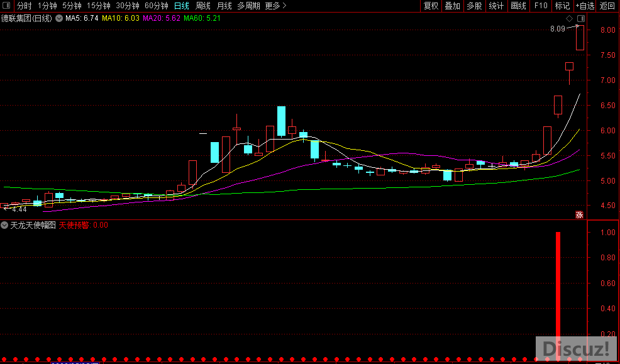Image resolution: width=620 pixels, height=364 pixels.
Task: Click the diamond marker icon near top right
Action: tap(570, 19)
